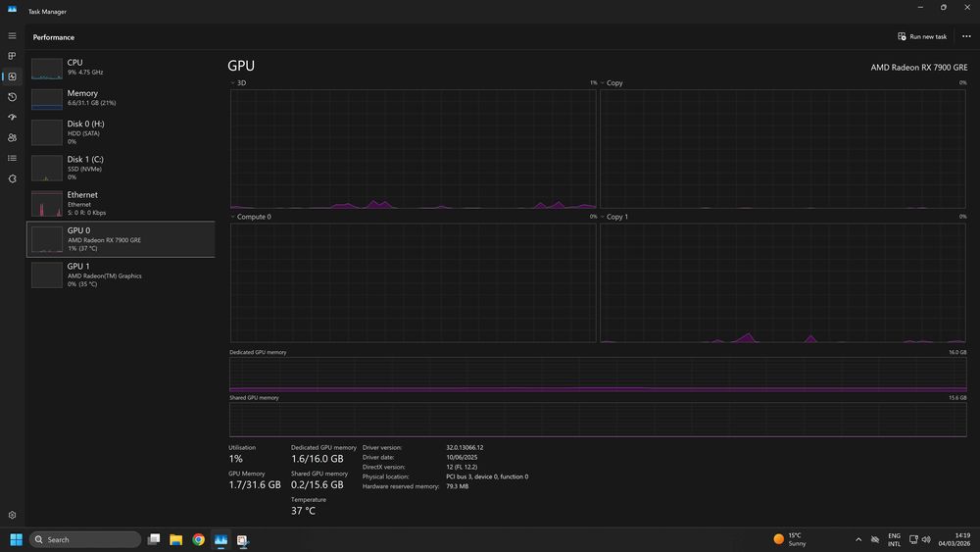Open the network tray icon
This screenshot has height=552, width=980.
coord(913,539)
